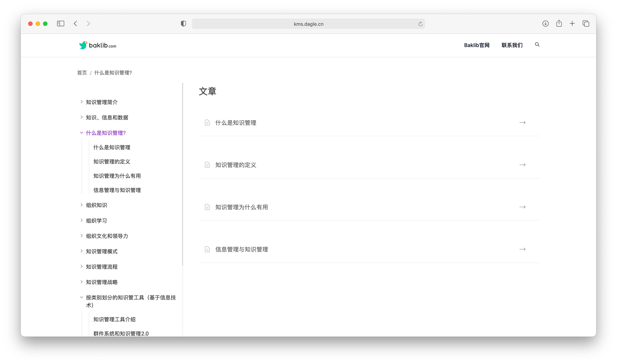
Task: Select 群件系统和知识管理2.0 in the sidebar tree
Action: tap(121, 333)
